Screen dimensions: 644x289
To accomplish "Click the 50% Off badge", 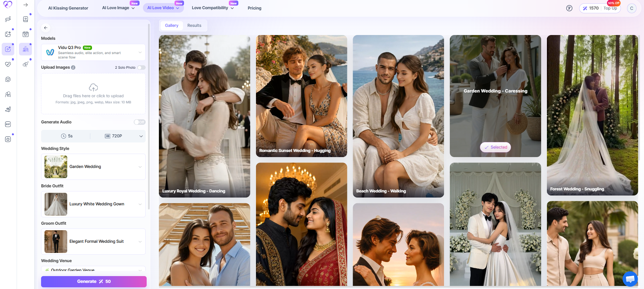I will (613, 3).
